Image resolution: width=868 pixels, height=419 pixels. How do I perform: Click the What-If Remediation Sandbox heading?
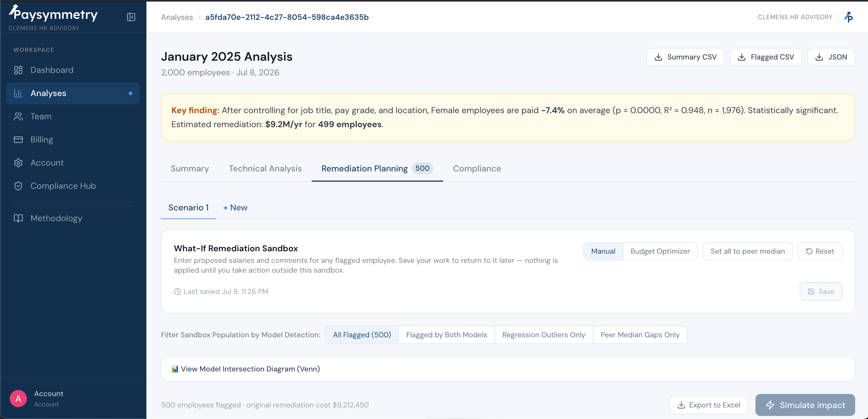pos(236,248)
